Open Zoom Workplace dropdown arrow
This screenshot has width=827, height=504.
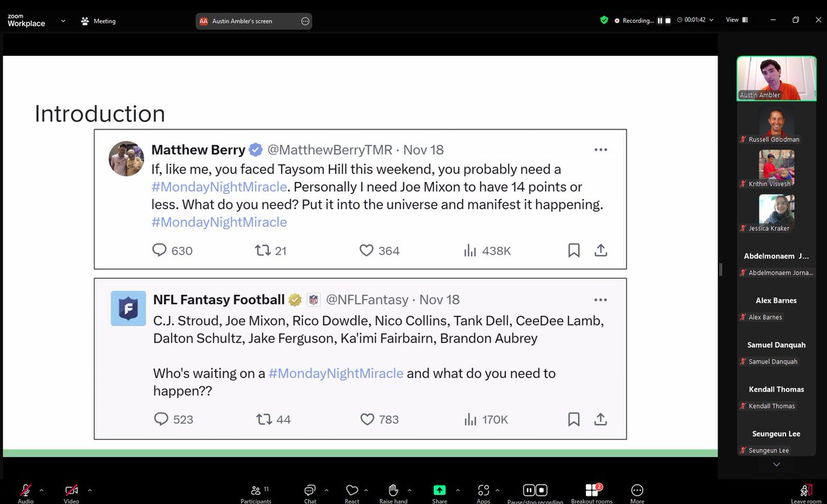pos(63,21)
